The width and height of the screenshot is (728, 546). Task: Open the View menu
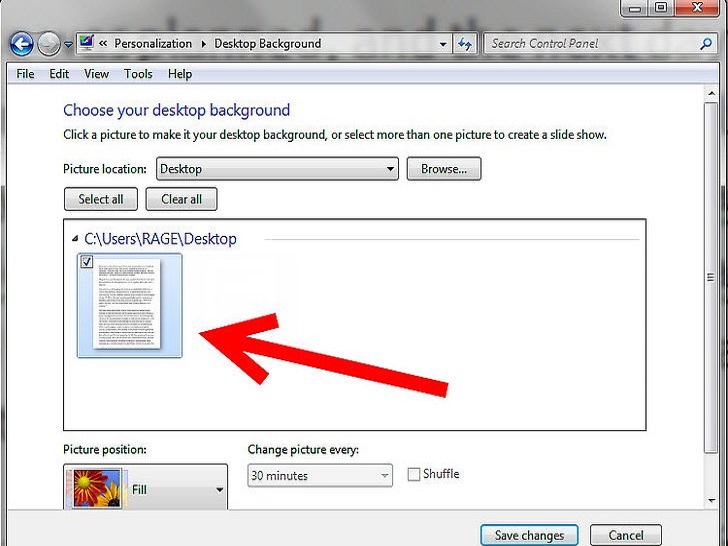[96, 74]
